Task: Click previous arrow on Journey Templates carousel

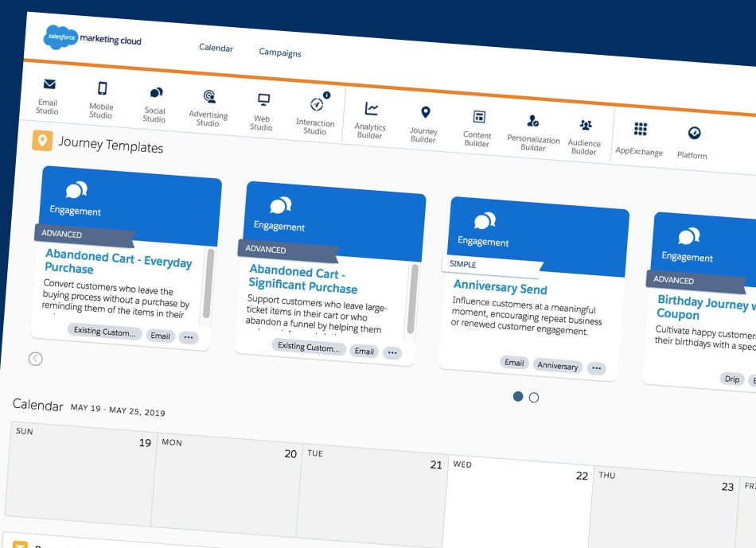Action: point(35,359)
